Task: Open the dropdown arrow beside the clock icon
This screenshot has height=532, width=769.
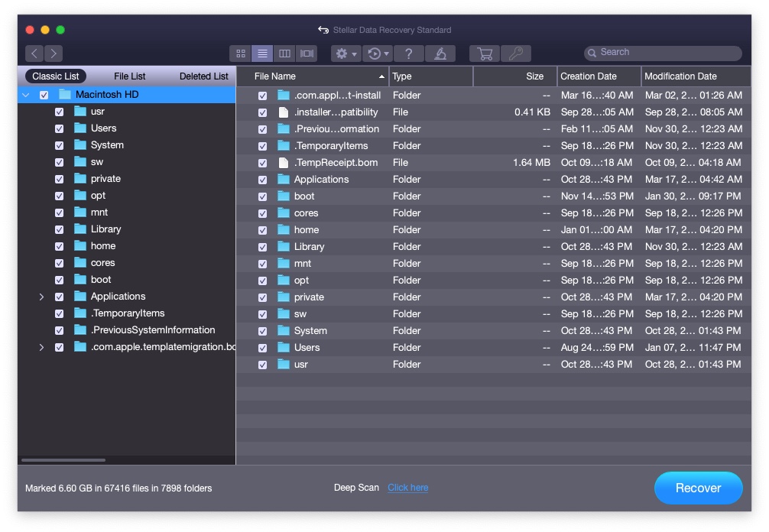Action: (x=387, y=54)
